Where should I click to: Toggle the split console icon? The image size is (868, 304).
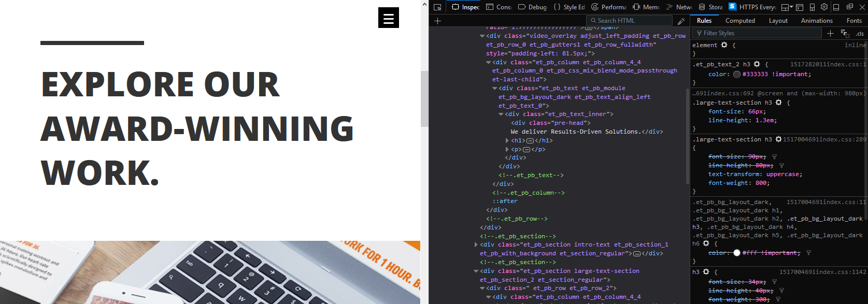800,7
